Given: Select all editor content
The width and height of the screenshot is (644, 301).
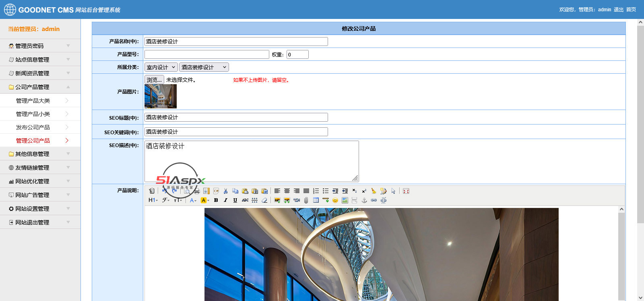Looking at the screenshot, I should [393, 191].
